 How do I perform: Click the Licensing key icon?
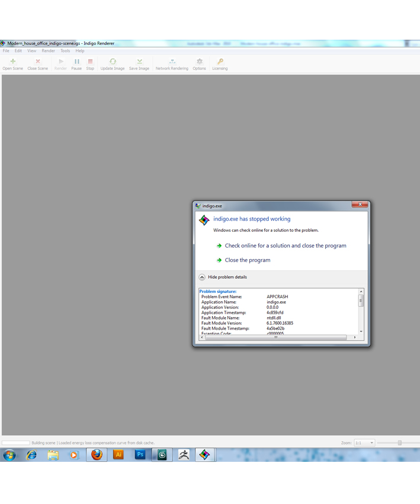click(x=220, y=62)
